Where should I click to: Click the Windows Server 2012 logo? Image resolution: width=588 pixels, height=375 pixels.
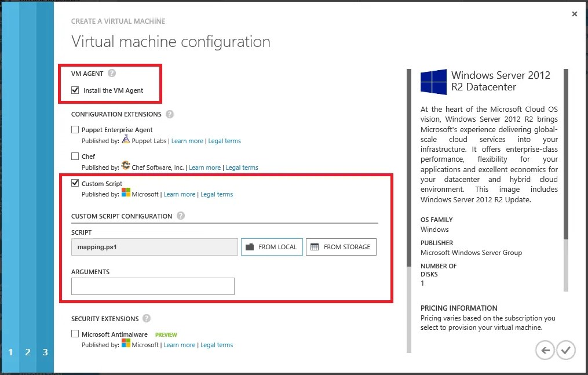click(433, 81)
